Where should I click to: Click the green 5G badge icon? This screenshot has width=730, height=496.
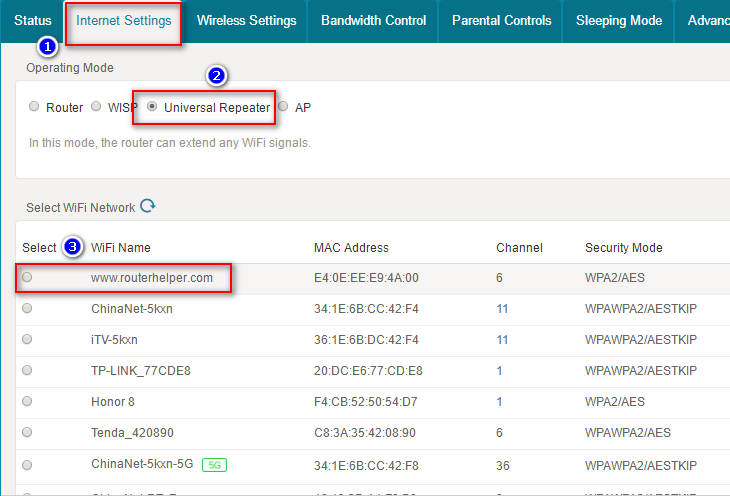click(214, 464)
